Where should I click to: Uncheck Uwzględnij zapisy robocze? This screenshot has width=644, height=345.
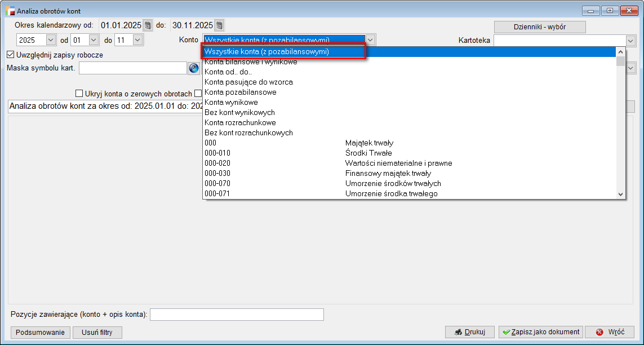(x=10, y=55)
